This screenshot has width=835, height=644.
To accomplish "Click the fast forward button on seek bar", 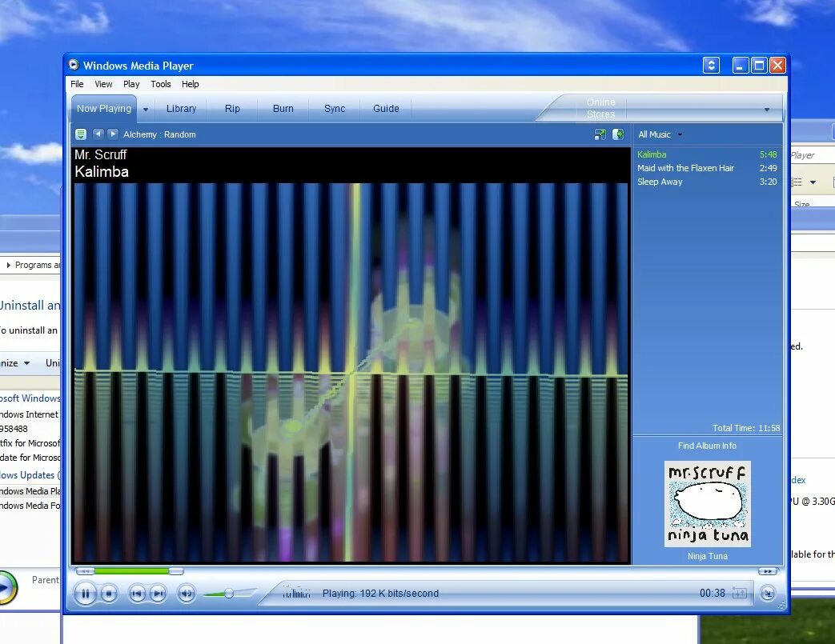I will click(768, 571).
